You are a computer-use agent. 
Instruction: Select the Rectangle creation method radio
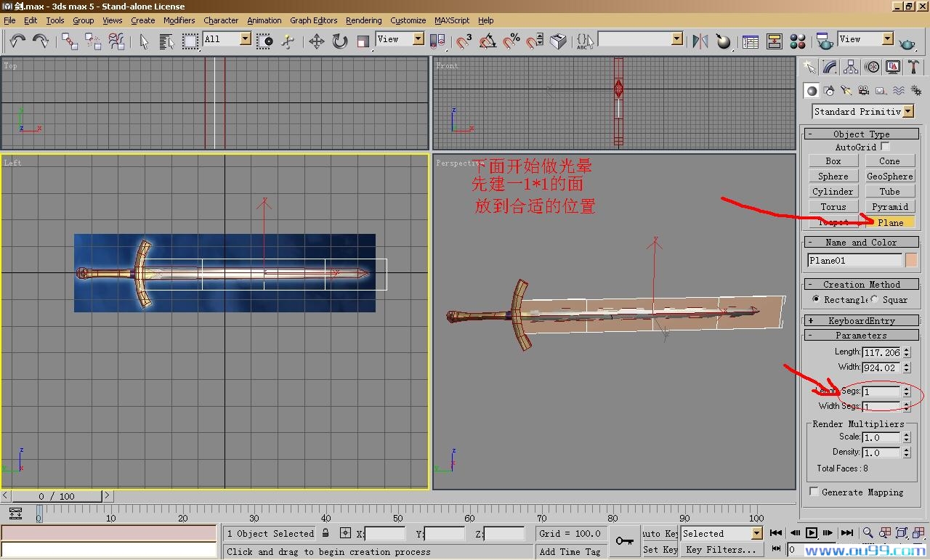point(816,299)
